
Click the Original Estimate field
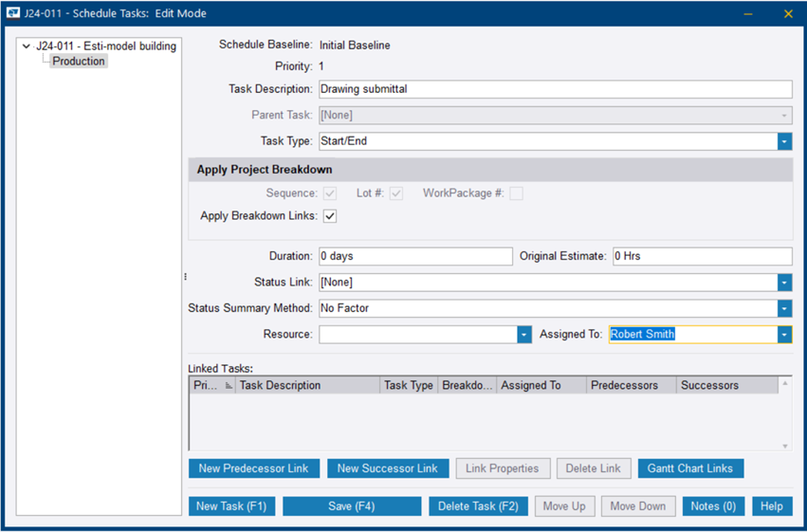[701, 257]
